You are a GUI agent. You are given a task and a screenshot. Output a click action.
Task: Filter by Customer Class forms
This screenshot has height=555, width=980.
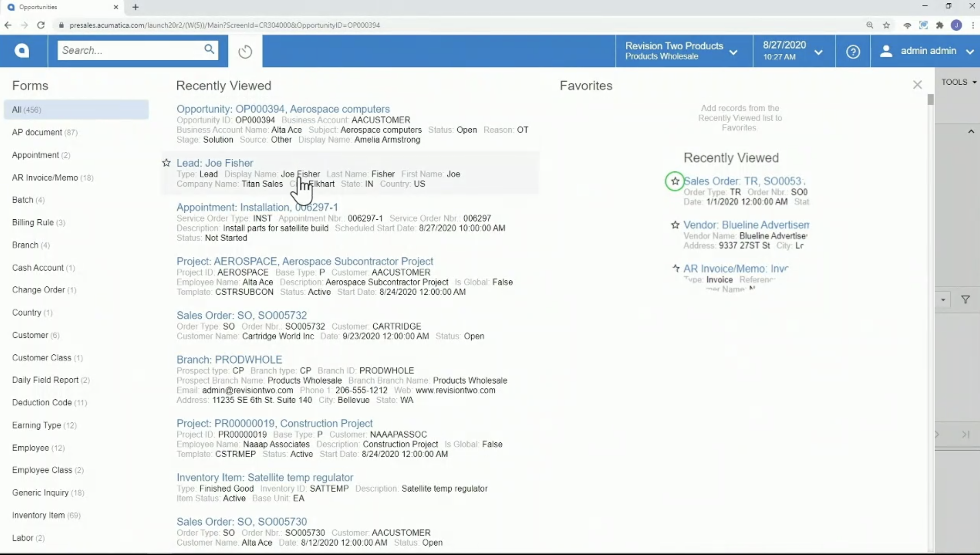point(48,358)
